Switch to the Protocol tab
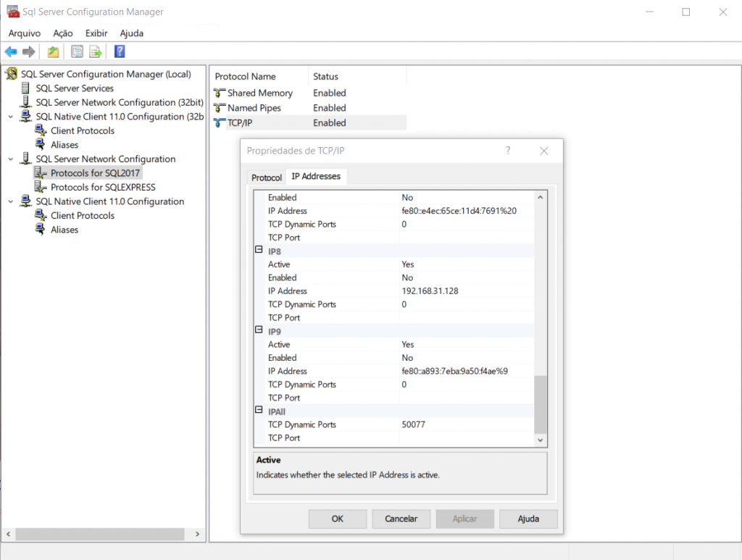The height and width of the screenshot is (560, 742). point(267,176)
